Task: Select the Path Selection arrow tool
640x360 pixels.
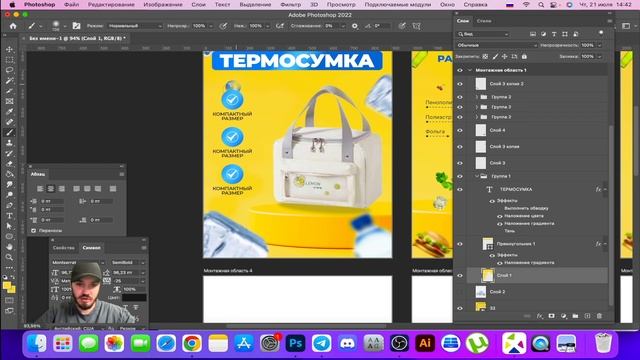Action: coord(9,226)
